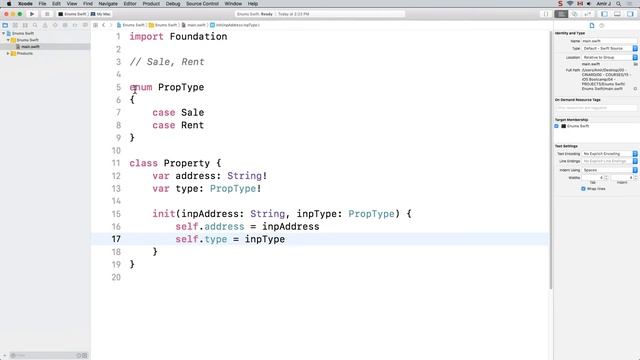
Task: Click the 'class Property {' code line
Action: (x=176, y=163)
